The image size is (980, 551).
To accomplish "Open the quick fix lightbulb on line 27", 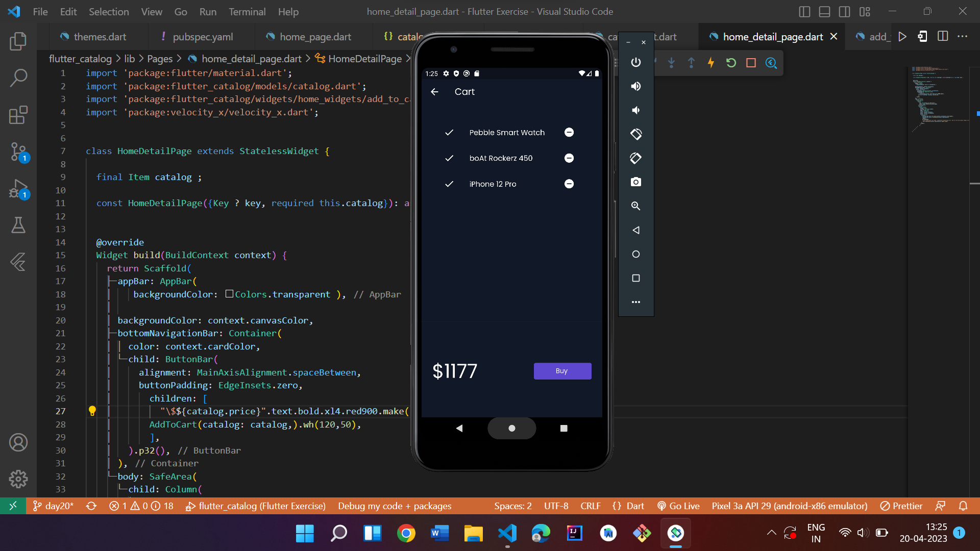I will 92,411.
